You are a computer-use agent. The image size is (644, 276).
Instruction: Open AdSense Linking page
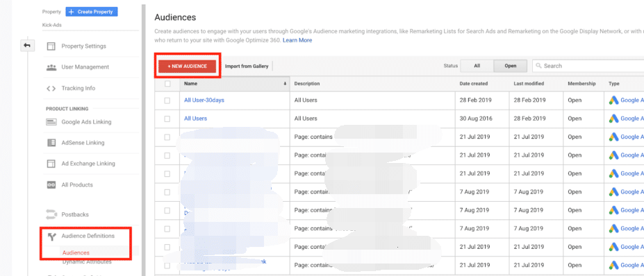coord(83,143)
